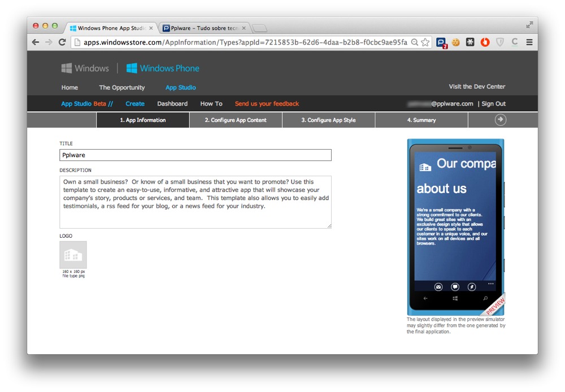
Task: Tap the mail icon in phone preview
Action: (x=438, y=287)
